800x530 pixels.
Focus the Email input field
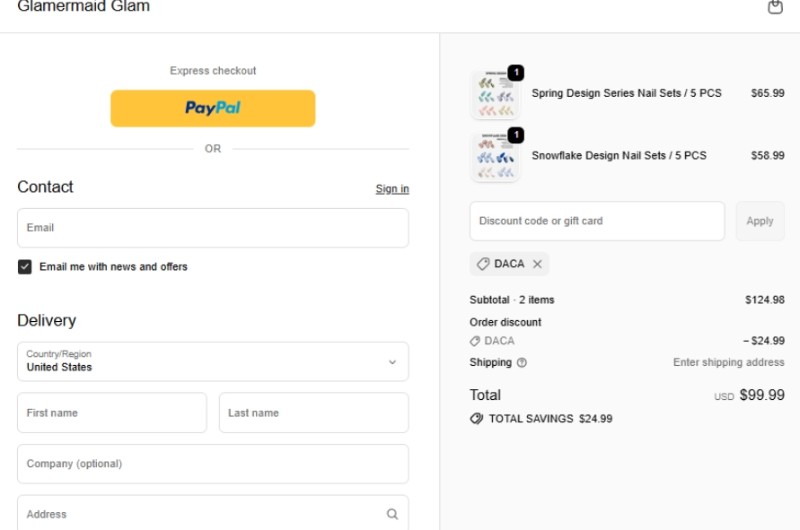[x=213, y=228]
